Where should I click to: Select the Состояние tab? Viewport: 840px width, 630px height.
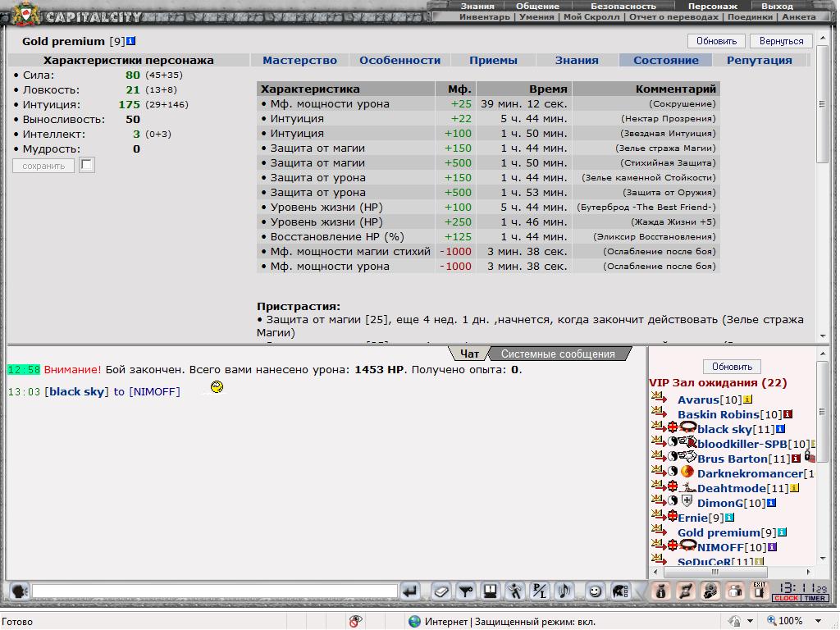tap(666, 61)
